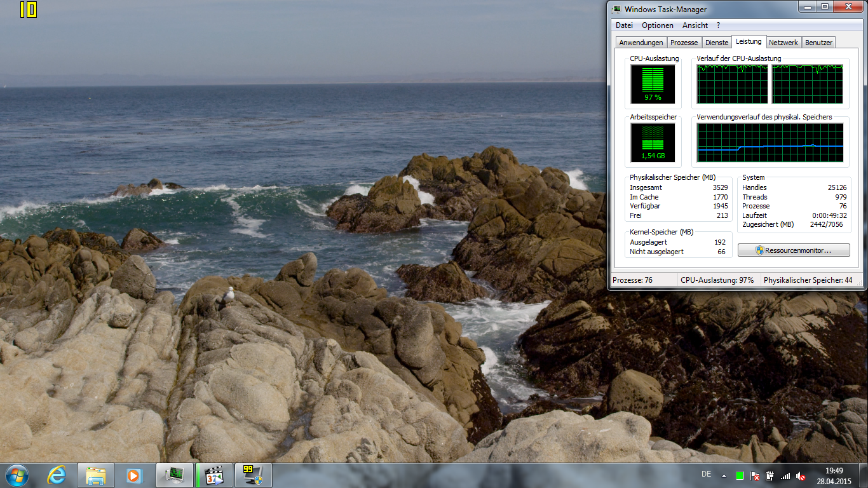Screen dimensions: 868x488
Task: Open the Datei menu
Action: (x=624, y=25)
